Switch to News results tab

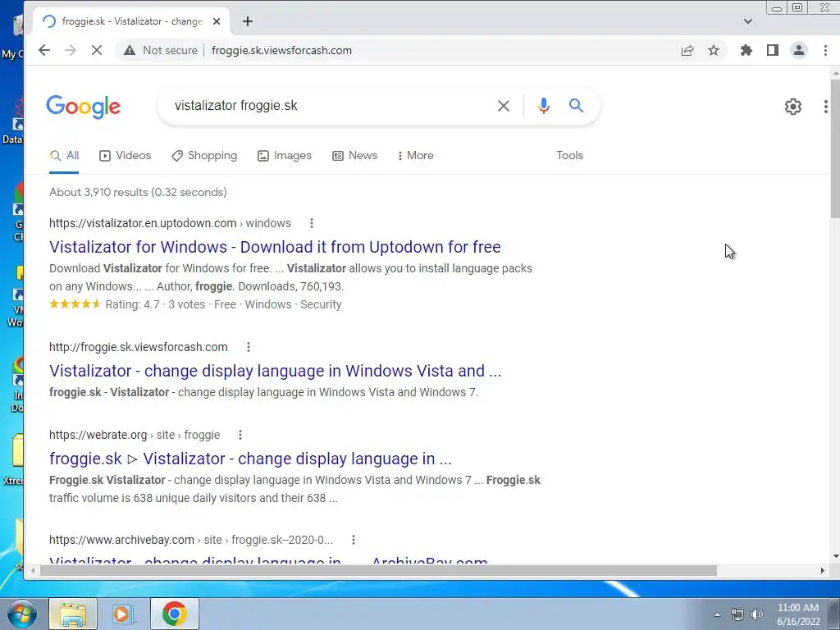coord(354,155)
